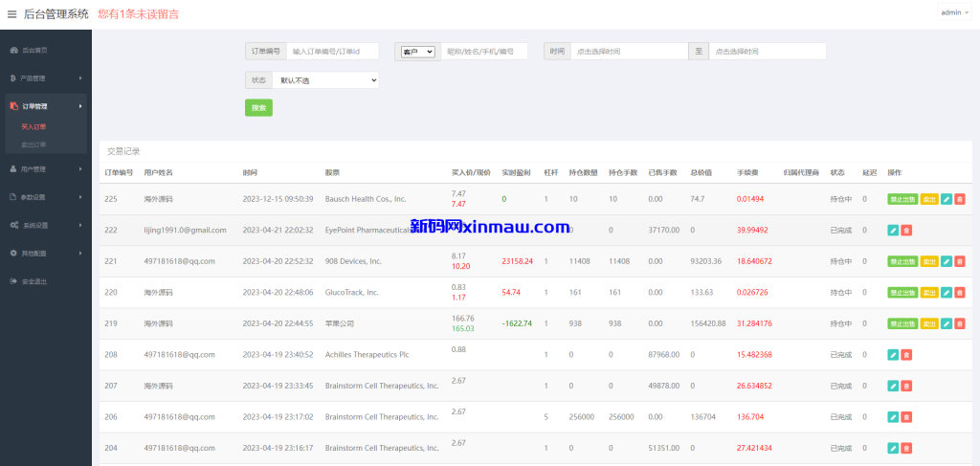Click the 实时盈利 column header
980x466 pixels.
(516, 172)
